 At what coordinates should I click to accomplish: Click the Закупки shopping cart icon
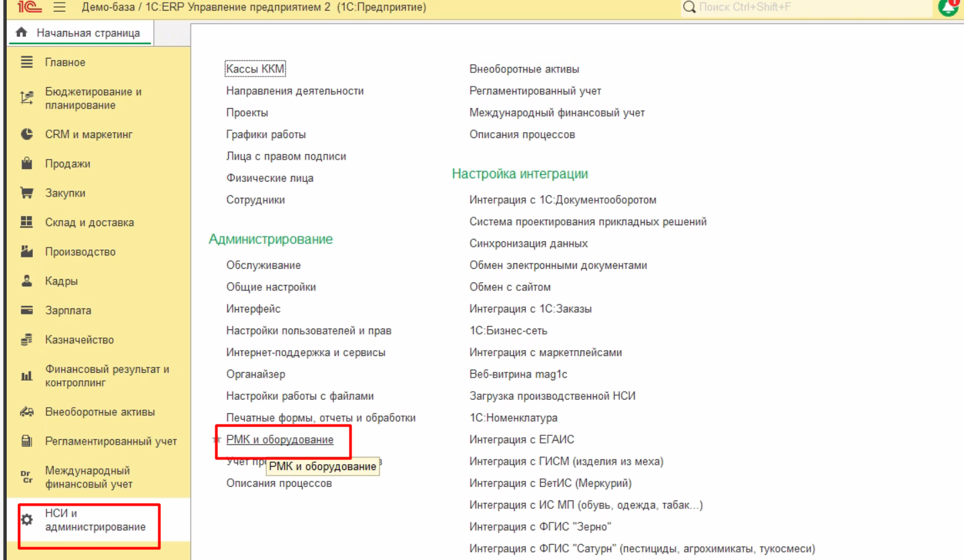click(27, 193)
